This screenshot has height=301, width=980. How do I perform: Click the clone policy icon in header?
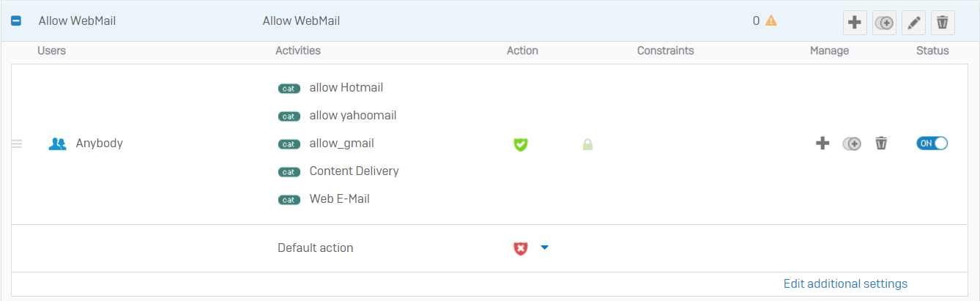(x=884, y=23)
